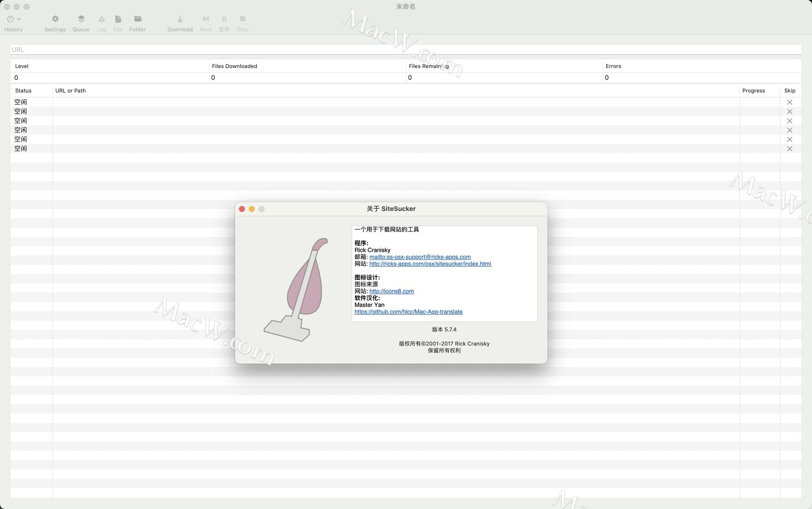
Task: Open the github Mac-App-translate link
Action: (x=409, y=312)
